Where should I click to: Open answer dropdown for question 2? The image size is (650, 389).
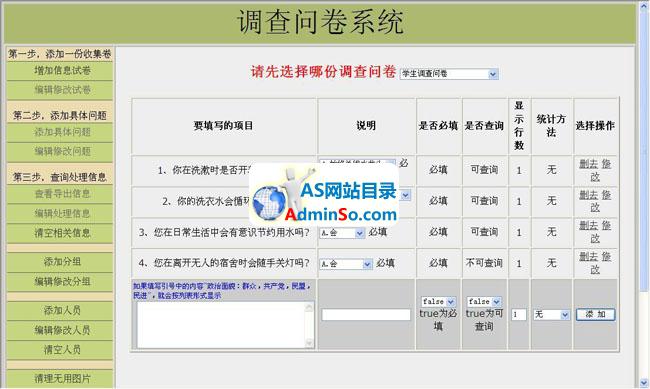pyautogui.click(x=406, y=195)
